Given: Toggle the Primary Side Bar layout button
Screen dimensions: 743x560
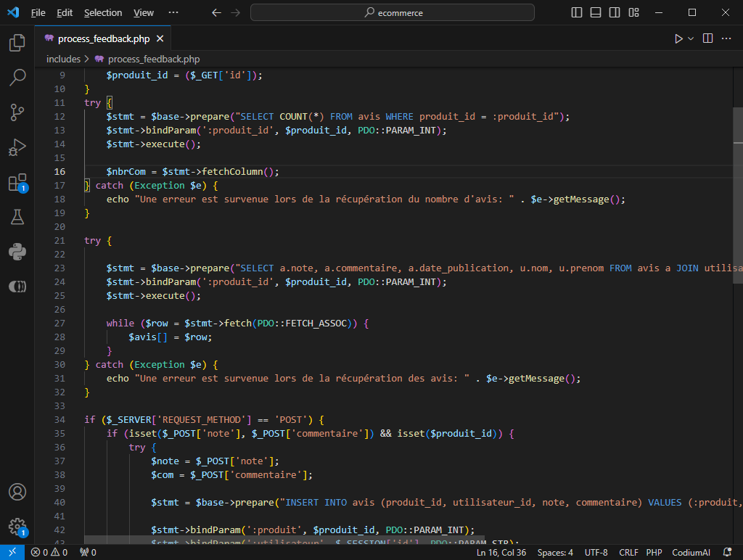Looking at the screenshot, I should (577, 12).
